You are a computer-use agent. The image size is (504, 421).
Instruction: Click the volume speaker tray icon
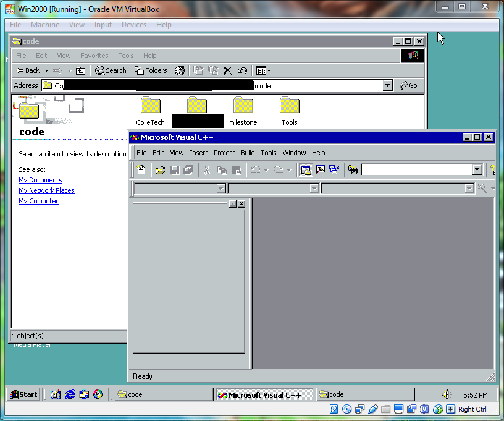(x=447, y=394)
